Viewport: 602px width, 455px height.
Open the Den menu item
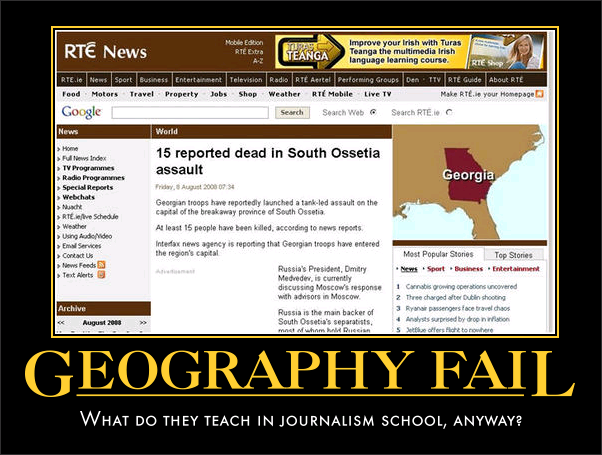(x=412, y=80)
